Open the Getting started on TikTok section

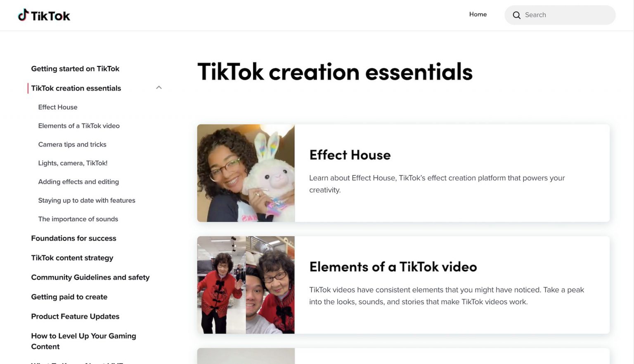click(75, 68)
